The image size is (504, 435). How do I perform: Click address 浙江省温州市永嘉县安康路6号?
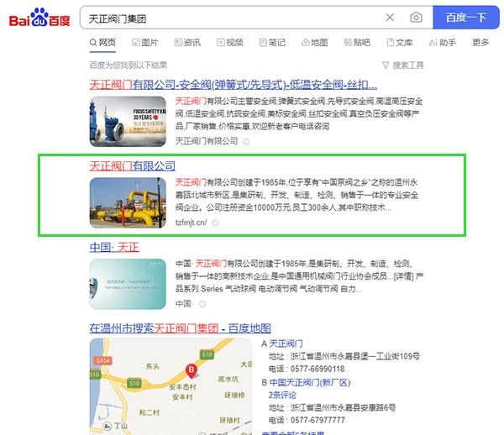(x=343, y=407)
